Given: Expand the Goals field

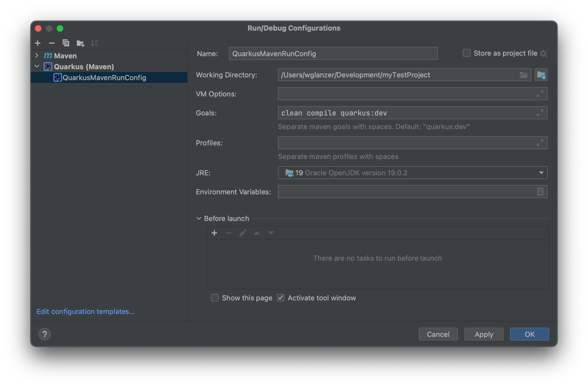Looking at the screenshot, I should coord(540,113).
